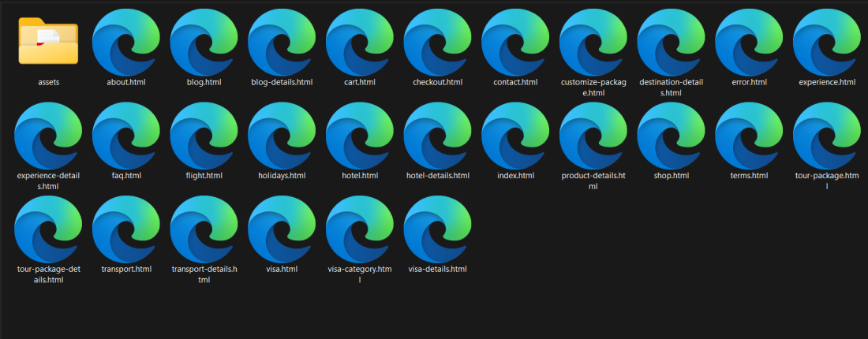Click the 'blog-details.html' name label
The image size is (868, 339).
coord(282,83)
